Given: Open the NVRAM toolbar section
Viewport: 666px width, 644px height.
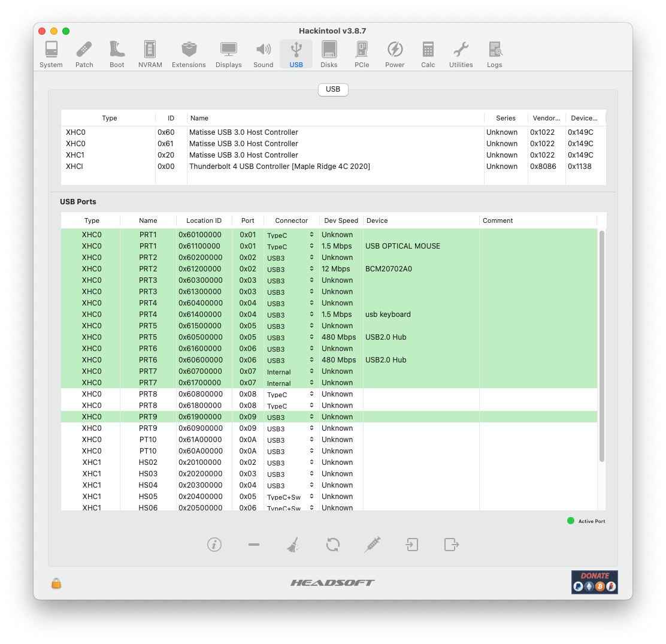Looking at the screenshot, I should point(150,55).
